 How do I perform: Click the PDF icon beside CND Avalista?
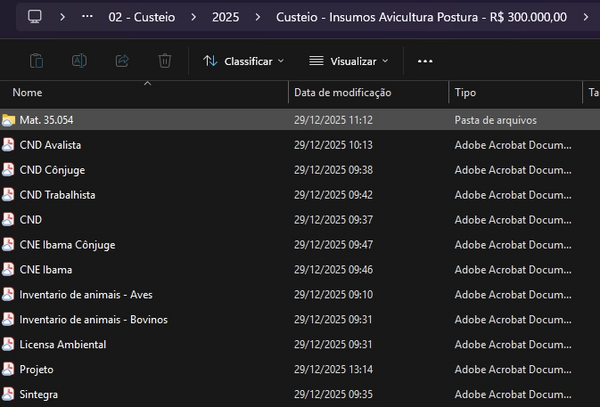click(x=9, y=145)
